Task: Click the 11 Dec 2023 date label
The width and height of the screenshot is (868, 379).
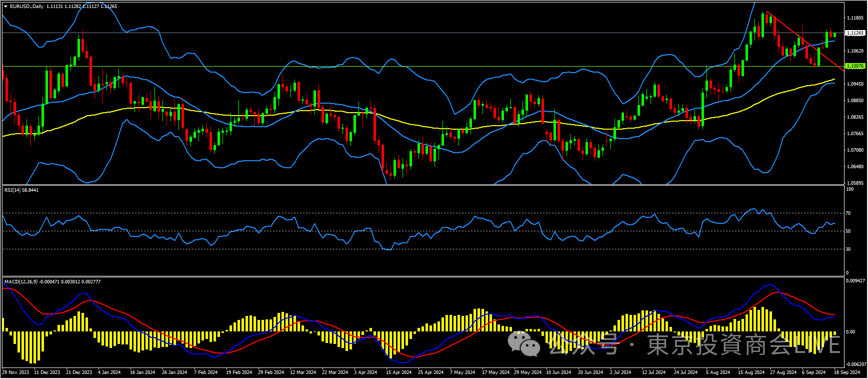Action: [47, 372]
